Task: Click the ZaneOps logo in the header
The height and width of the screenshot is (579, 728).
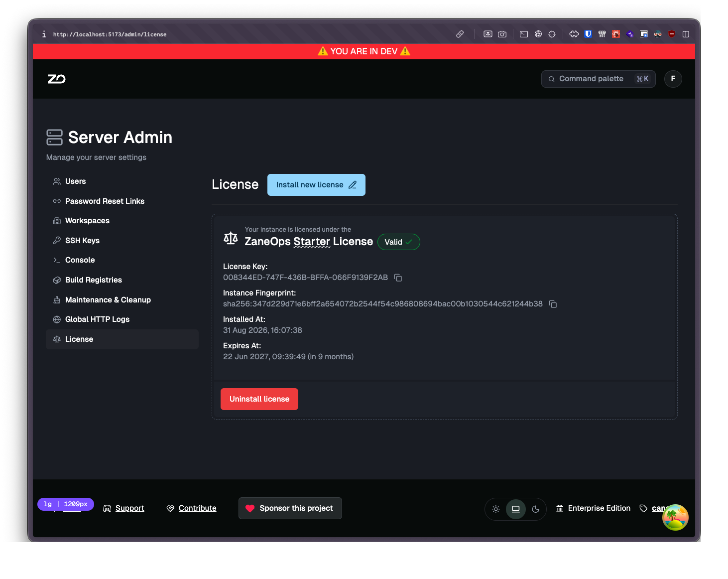Action: tap(56, 79)
